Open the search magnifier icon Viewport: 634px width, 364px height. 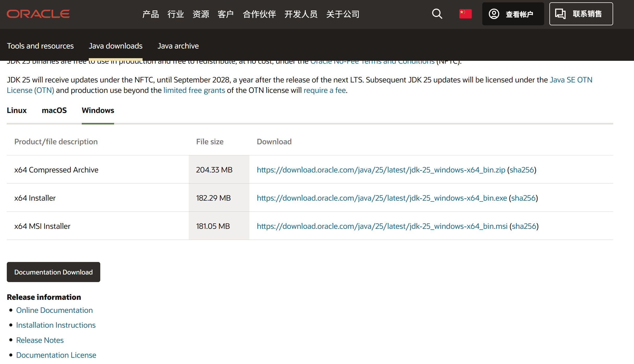[437, 14]
